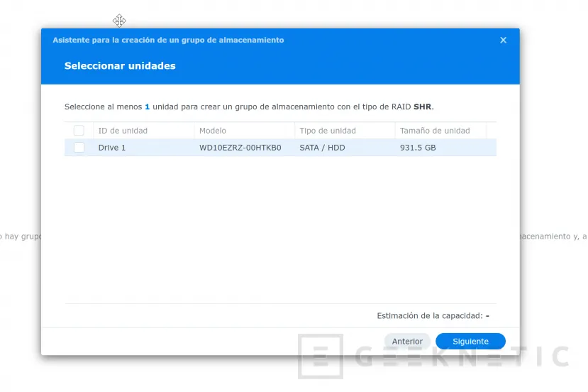588x392 pixels.
Task: Select the Drive 1 row name cell
Action: 112,148
